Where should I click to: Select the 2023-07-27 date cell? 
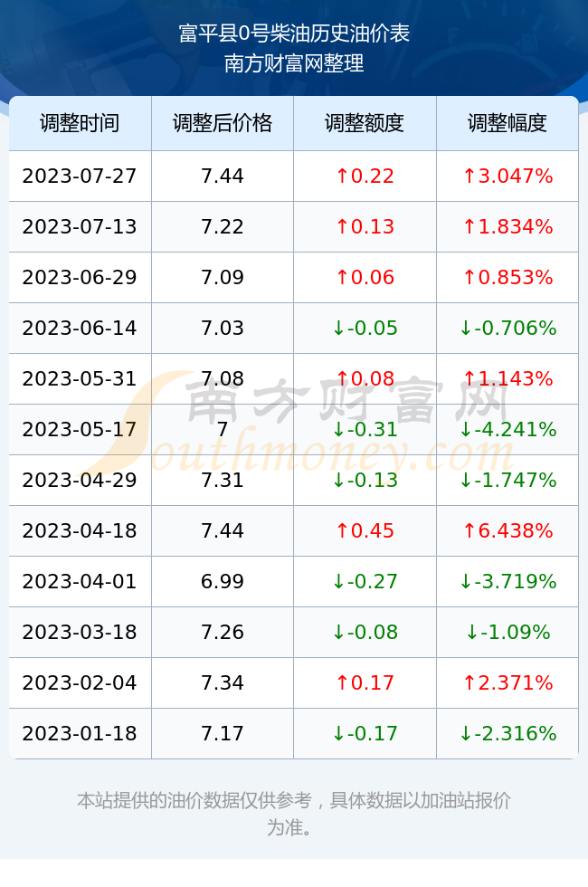pyautogui.click(x=80, y=176)
